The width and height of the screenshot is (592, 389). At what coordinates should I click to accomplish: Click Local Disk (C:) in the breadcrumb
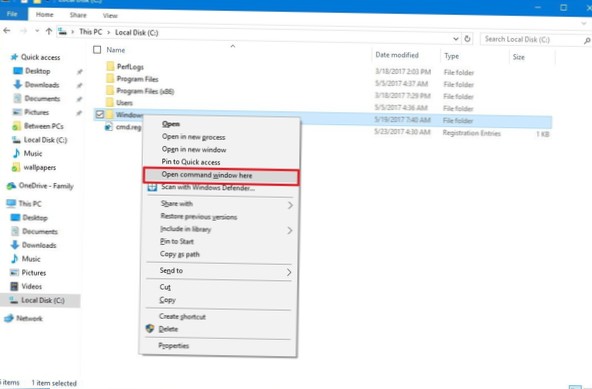137,33
